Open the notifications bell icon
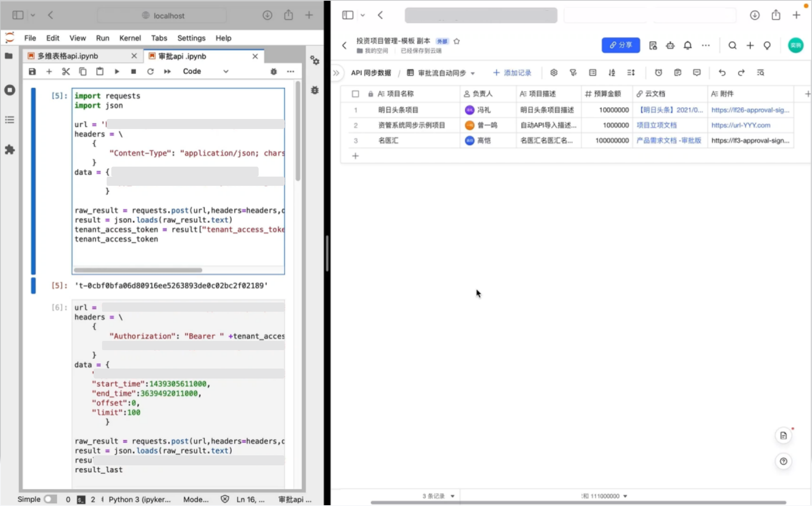Image resolution: width=812 pixels, height=506 pixels. pos(687,45)
